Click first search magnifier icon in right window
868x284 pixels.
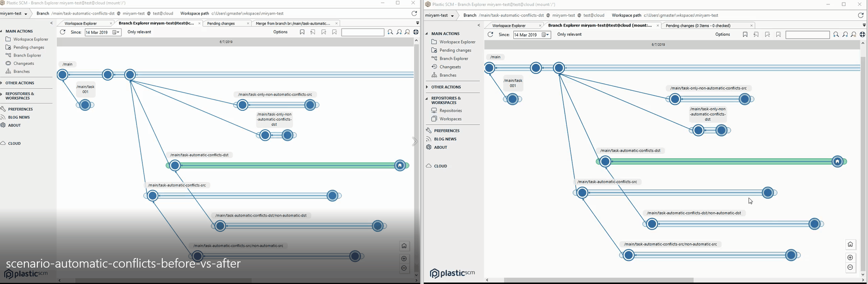pyautogui.click(x=836, y=35)
